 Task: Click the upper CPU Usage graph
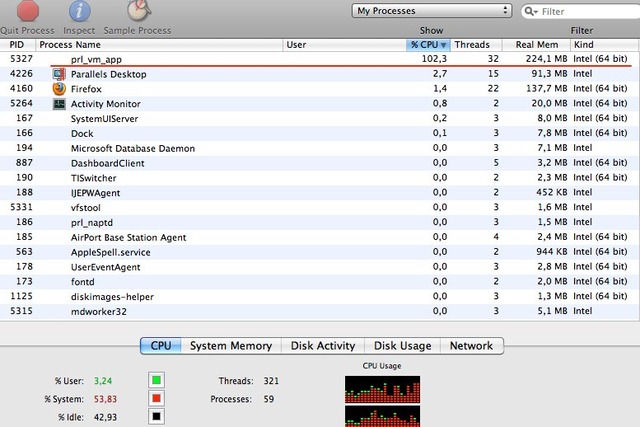click(382, 389)
